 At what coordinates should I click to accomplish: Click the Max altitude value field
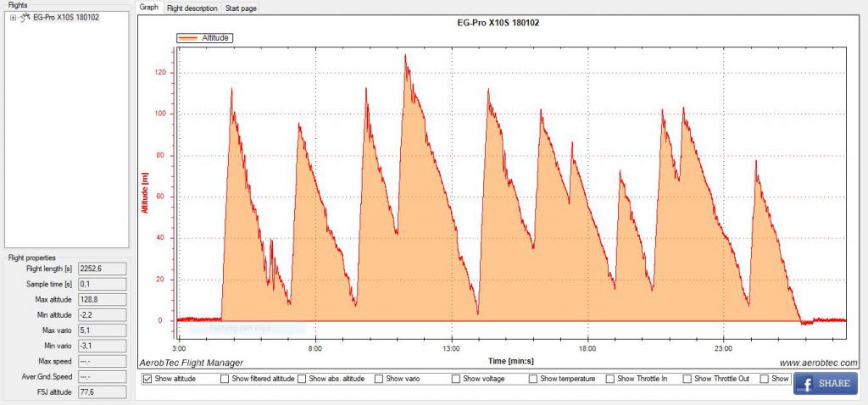(102, 298)
